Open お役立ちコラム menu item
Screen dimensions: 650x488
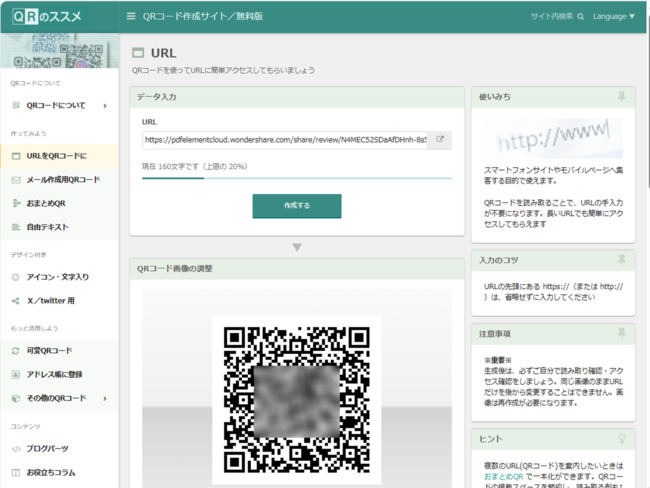coord(59,472)
